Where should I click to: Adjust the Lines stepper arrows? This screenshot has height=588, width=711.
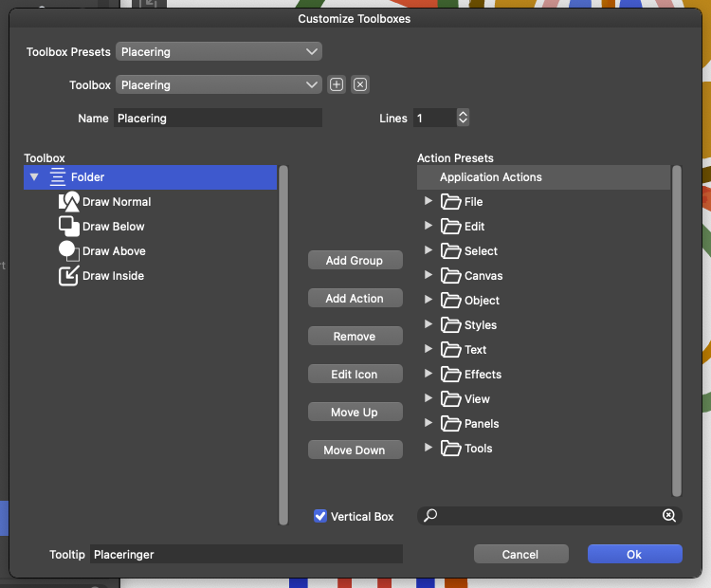463,119
